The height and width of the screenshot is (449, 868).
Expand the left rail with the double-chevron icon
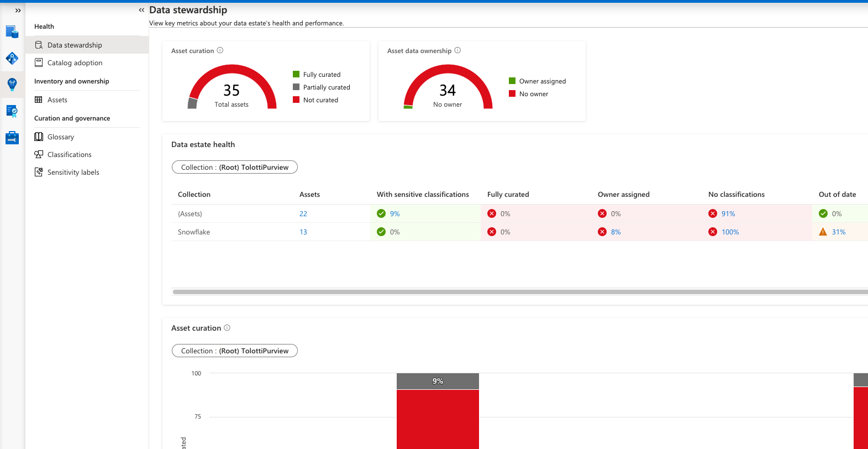pos(18,11)
